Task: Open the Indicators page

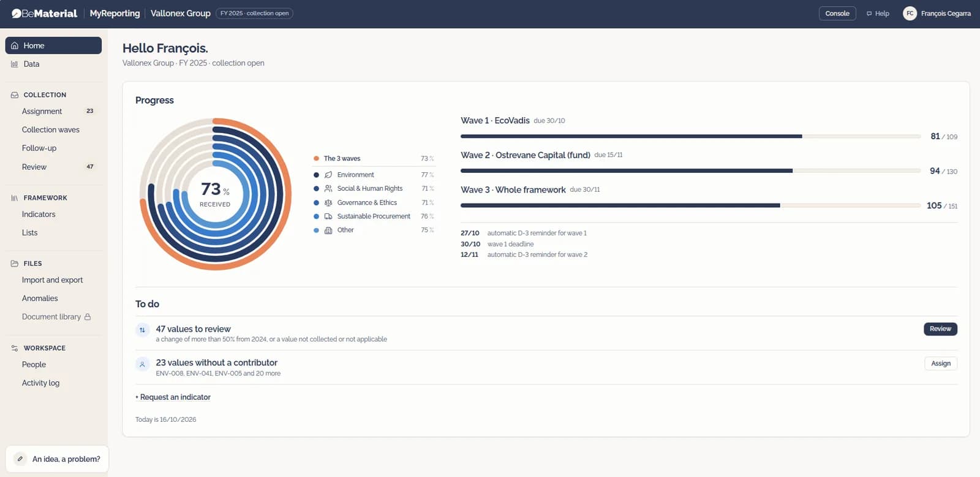Action: 54,215
